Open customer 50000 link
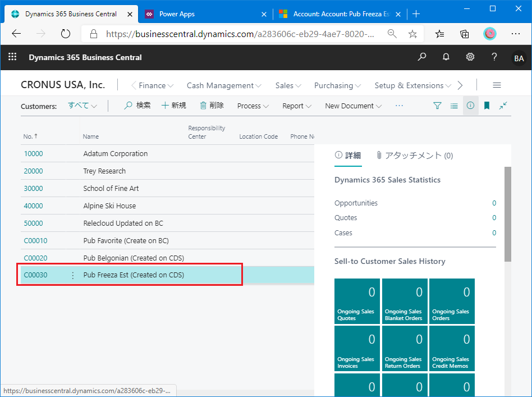 tap(33, 223)
